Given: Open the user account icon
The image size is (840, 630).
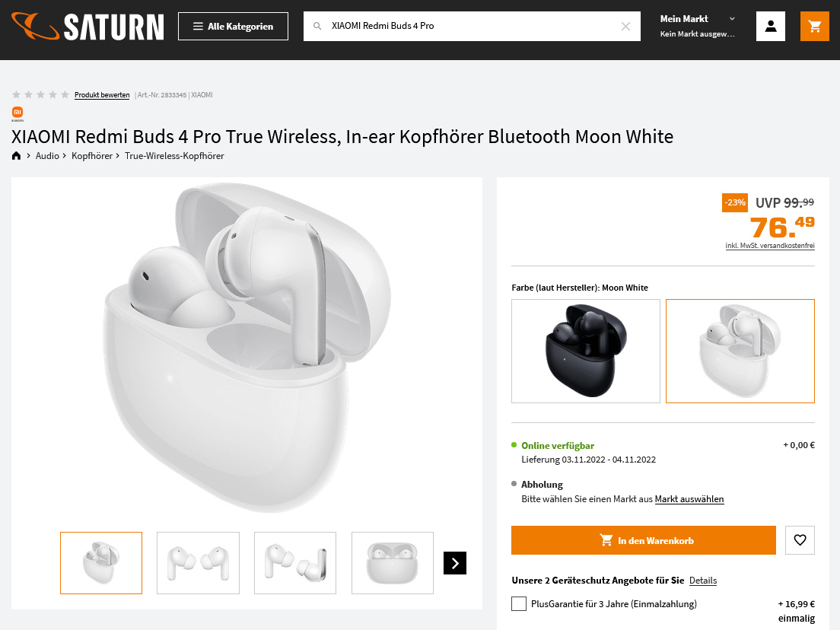Looking at the screenshot, I should (x=771, y=27).
